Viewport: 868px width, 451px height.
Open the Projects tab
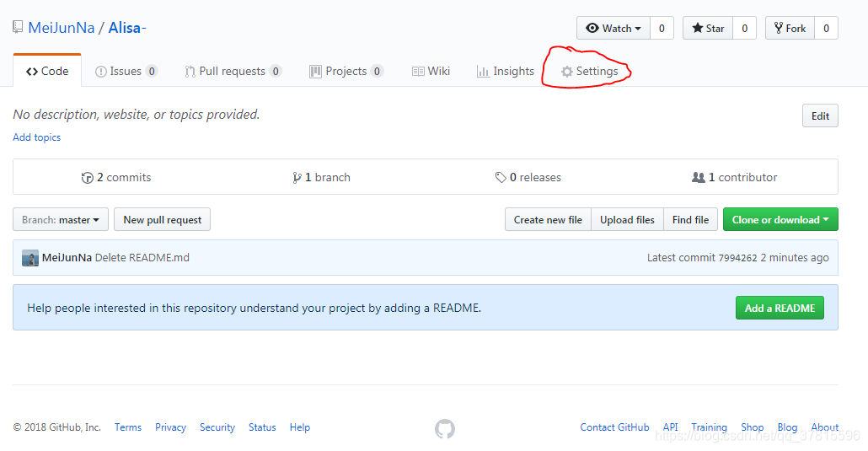point(346,71)
